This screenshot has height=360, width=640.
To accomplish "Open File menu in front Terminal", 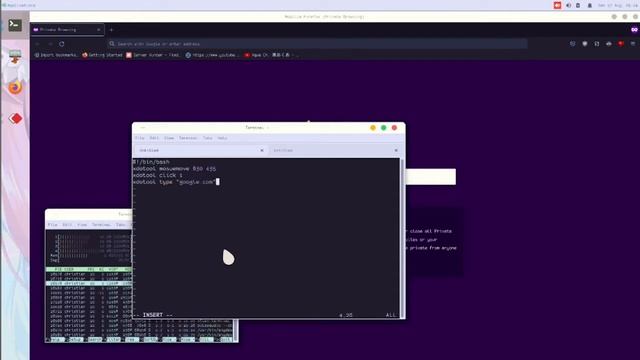I will pos(140,138).
